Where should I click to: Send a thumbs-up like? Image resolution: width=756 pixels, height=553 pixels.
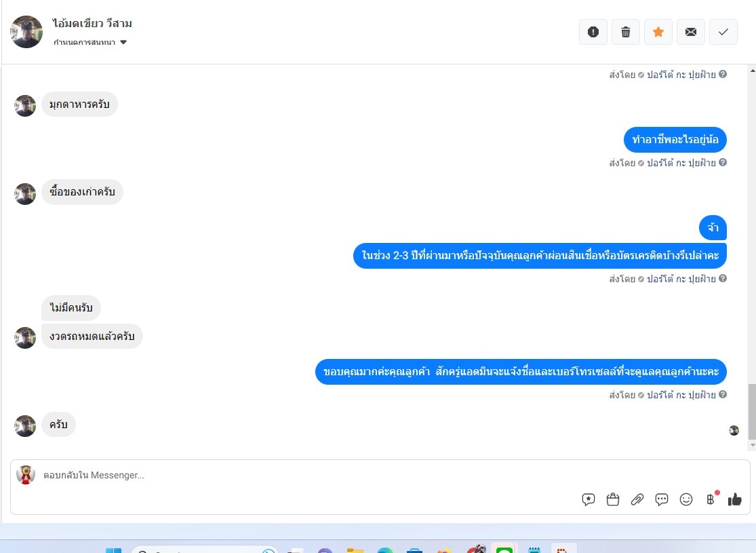[735, 499]
